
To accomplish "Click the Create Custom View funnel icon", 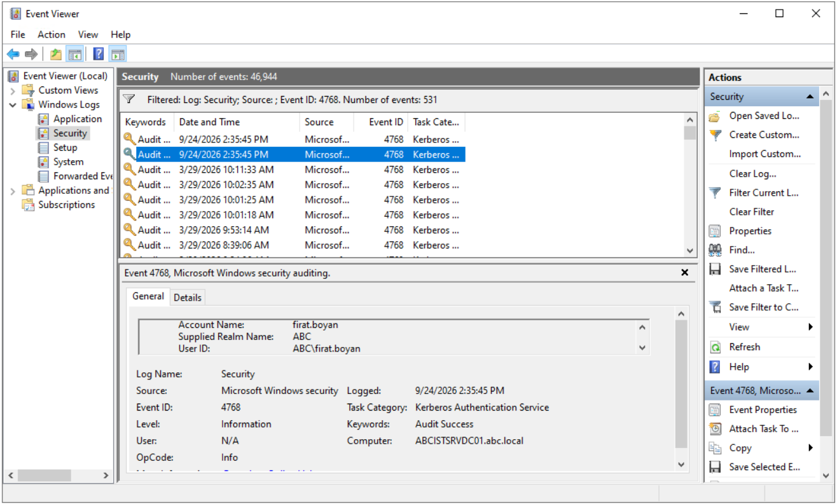I will point(715,135).
